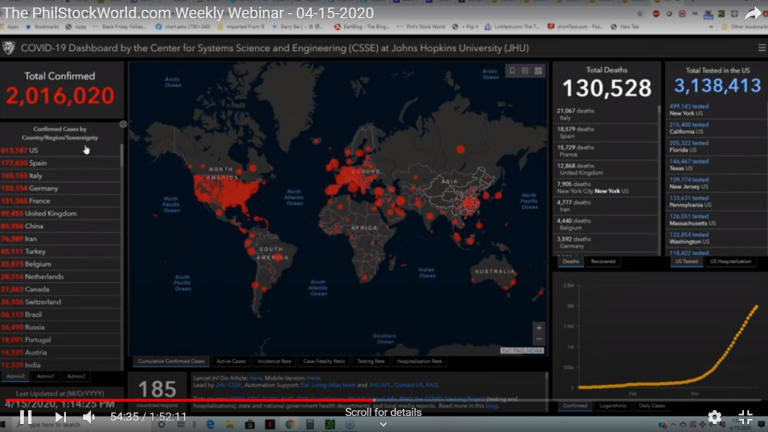
Task: Select Spain in confirmed cases list
Action: [60, 163]
